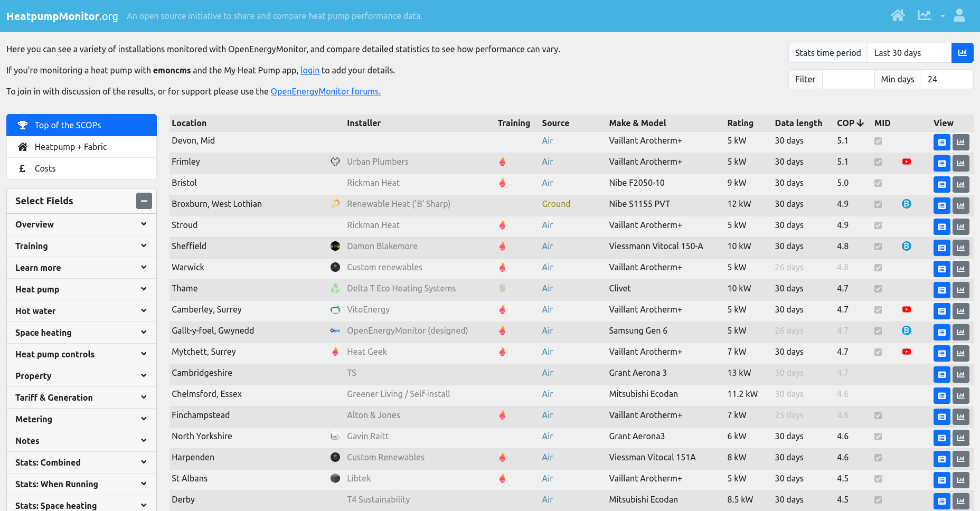
Task: Click the B badge for Sheffield
Action: pos(907,246)
